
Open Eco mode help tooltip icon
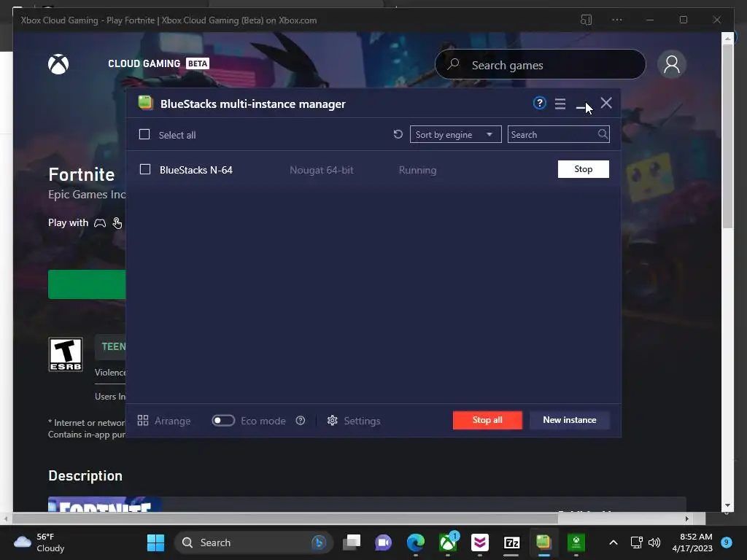[x=300, y=421]
